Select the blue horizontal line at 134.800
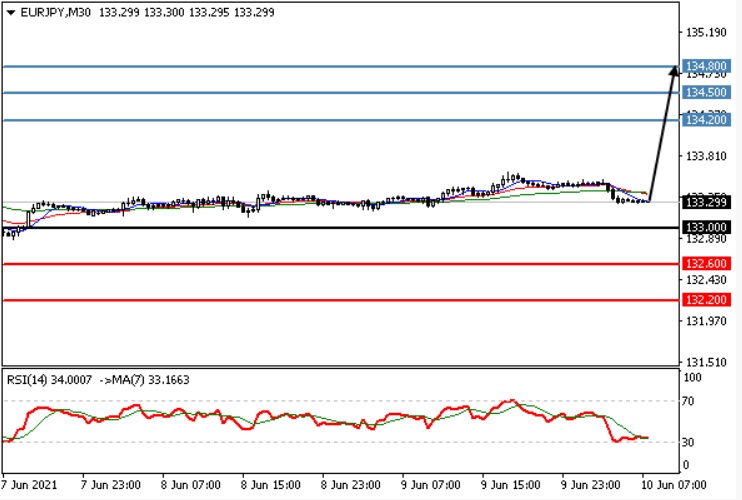This screenshot has width=742, height=500. (341, 66)
